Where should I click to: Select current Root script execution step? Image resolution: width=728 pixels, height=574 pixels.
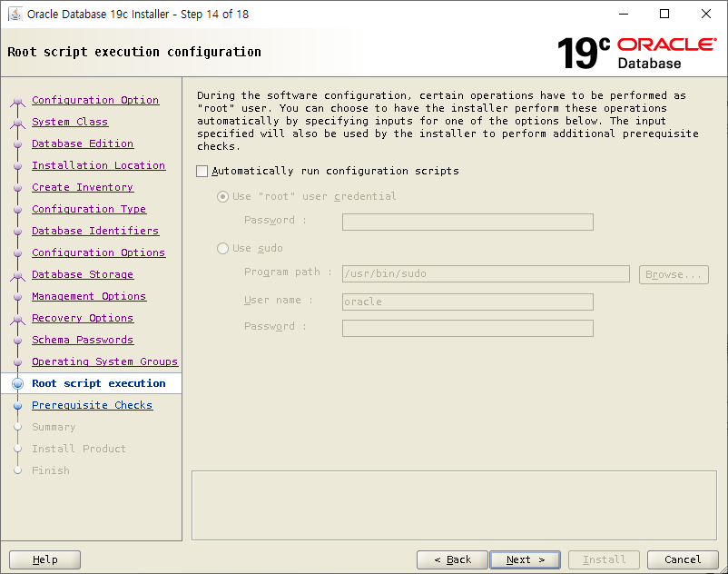point(98,383)
